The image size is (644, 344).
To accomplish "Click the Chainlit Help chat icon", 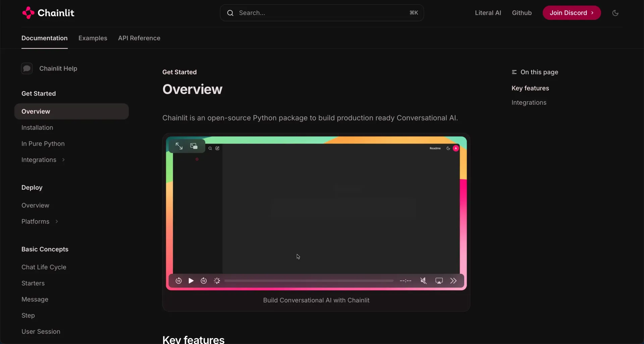I will [27, 68].
